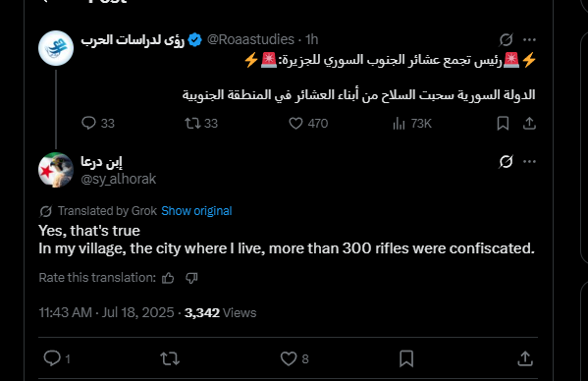Open reply thread with 33 comments
The image size is (588, 381).
[x=98, y=123]
